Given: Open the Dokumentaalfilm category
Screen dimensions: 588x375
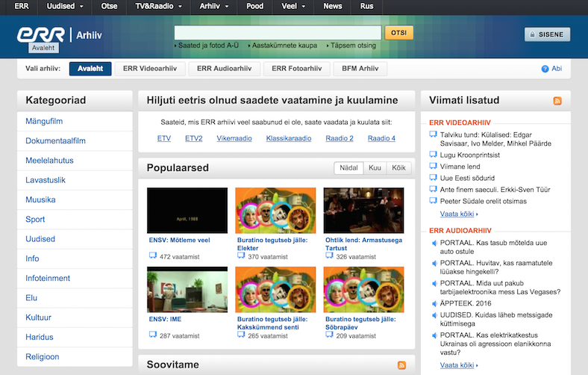Looking at the screenshot, I should 55,140.
